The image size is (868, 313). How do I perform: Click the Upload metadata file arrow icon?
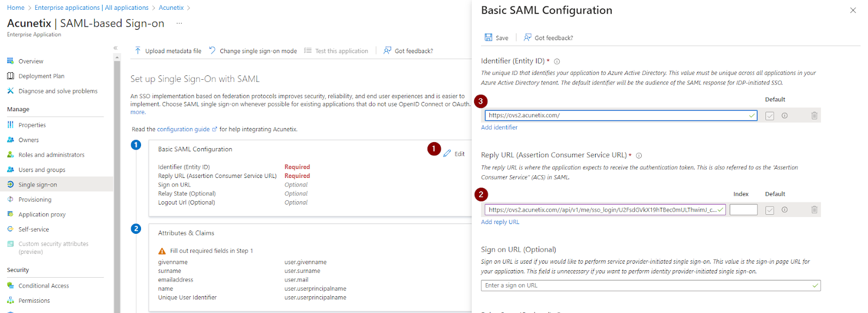pyautogui.click(x=138, y=50)
